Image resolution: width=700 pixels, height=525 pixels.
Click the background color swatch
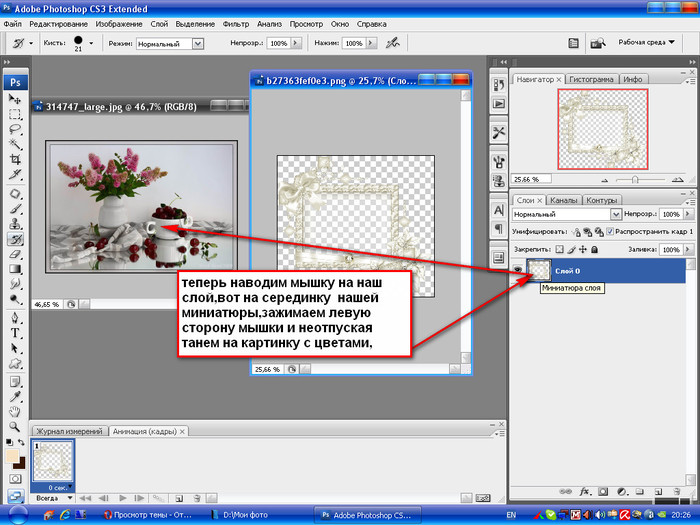pyautogui.click(x=21, y=463)
